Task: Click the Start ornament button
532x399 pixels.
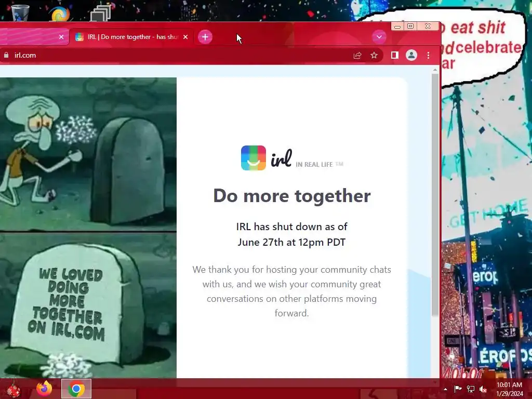Action: [x=14, y=390]
